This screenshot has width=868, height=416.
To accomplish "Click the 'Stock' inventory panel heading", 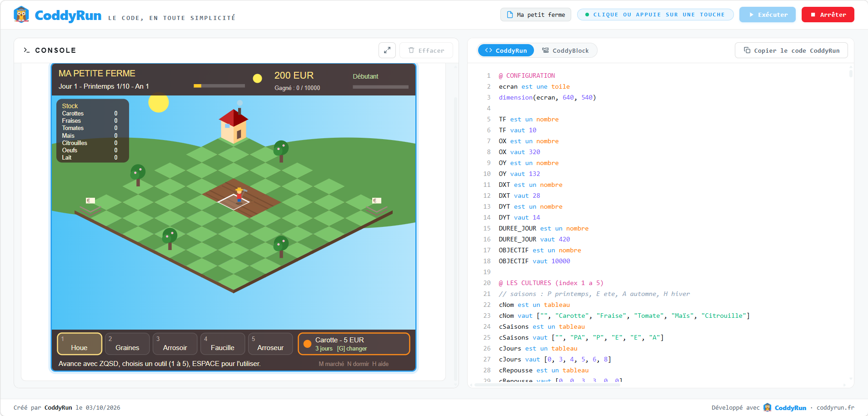I will pos(70,106).
